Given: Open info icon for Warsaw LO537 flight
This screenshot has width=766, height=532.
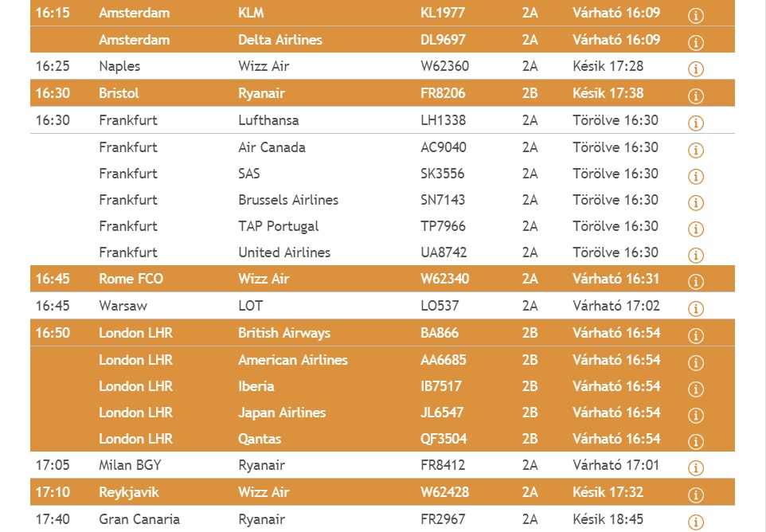Looking at the screenshot, I should [x=695, y=308].
